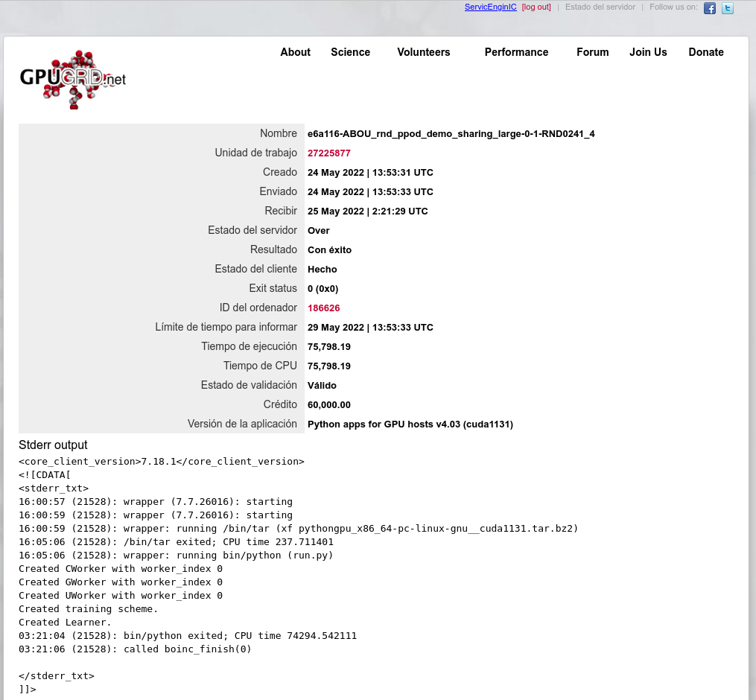Select the Creado date 24 May 2022 13:53:31 UTC
The height and width of the screenshot is (700, 756).
370,173
